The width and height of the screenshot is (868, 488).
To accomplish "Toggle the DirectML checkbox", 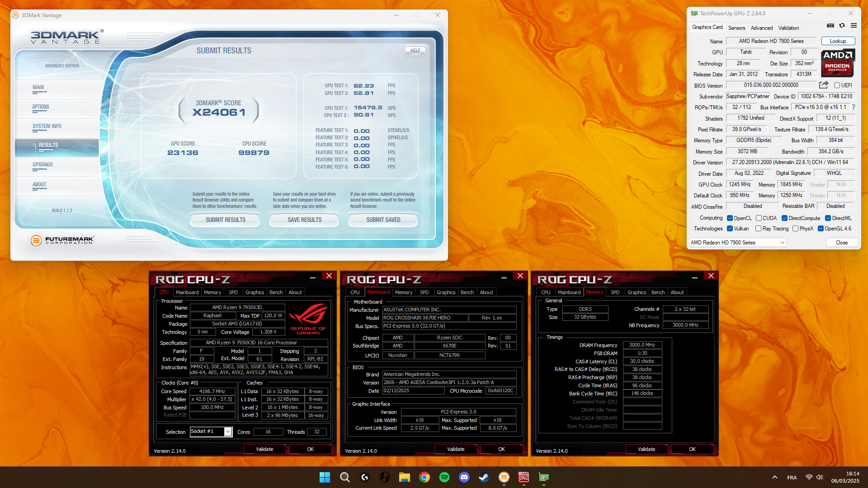I will click(x=828, y=218).
